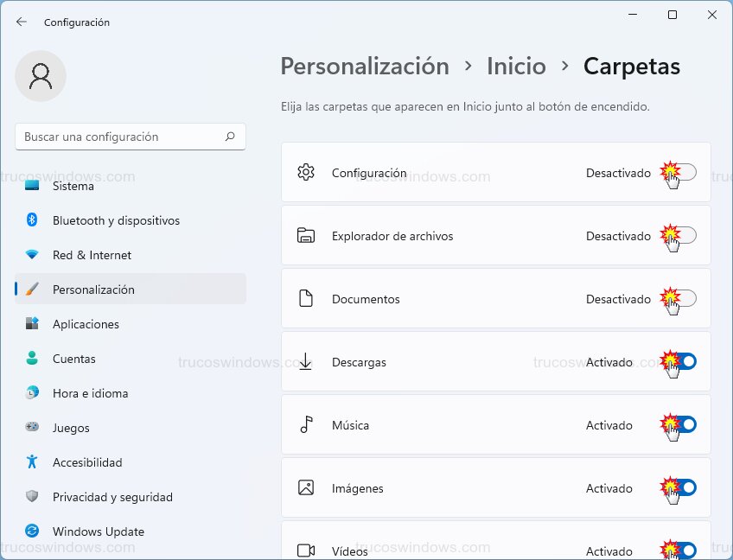Click the search magnifier icon
The width and height of the screenshot is (733, 560).
pyautogui.click(x=230, y=137)
